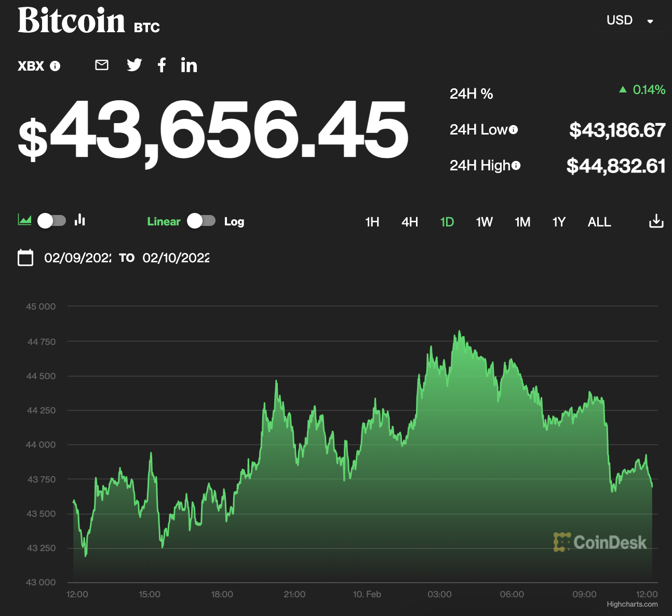This screenshot has width=672, height=616.
Task: Edit the 02/10/2022 end date
Action: pyautogui.click(x=177, y=258)
